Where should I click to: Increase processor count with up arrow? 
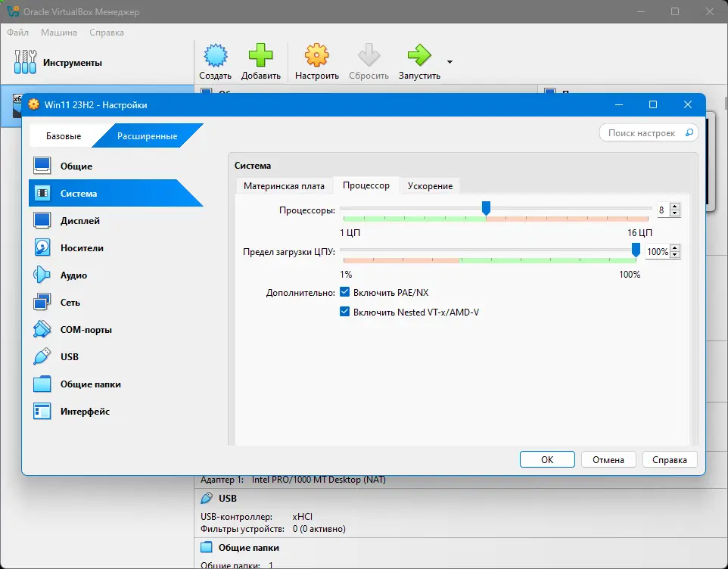pos(675,207)
